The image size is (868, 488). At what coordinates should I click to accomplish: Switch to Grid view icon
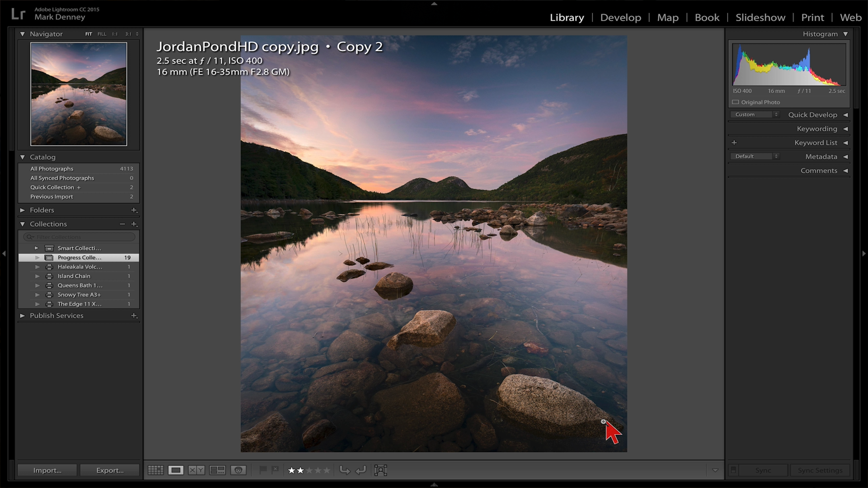(156, 470)
